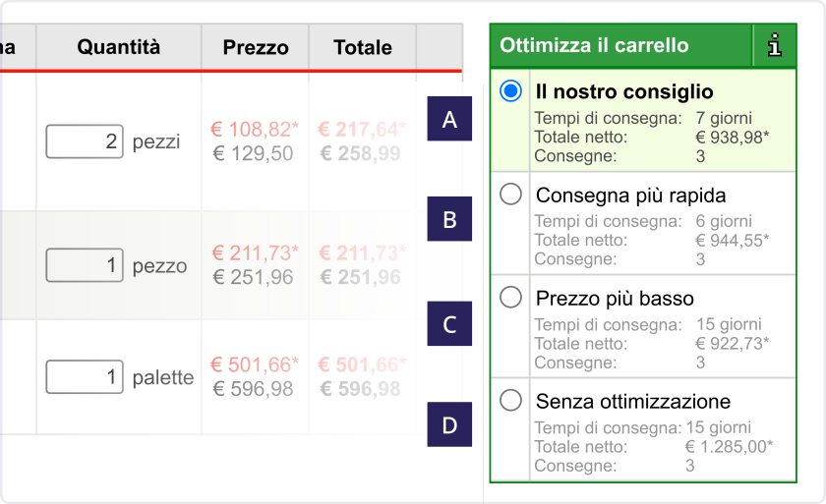
Task: Click the net total € 922,73 value
Action: 733,344
